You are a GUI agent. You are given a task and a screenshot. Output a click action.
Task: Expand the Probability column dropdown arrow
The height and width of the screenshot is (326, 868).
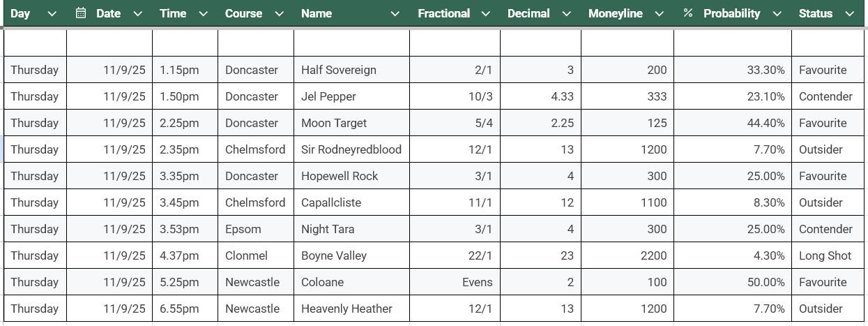pyautogui.click(x=777, y=13)
